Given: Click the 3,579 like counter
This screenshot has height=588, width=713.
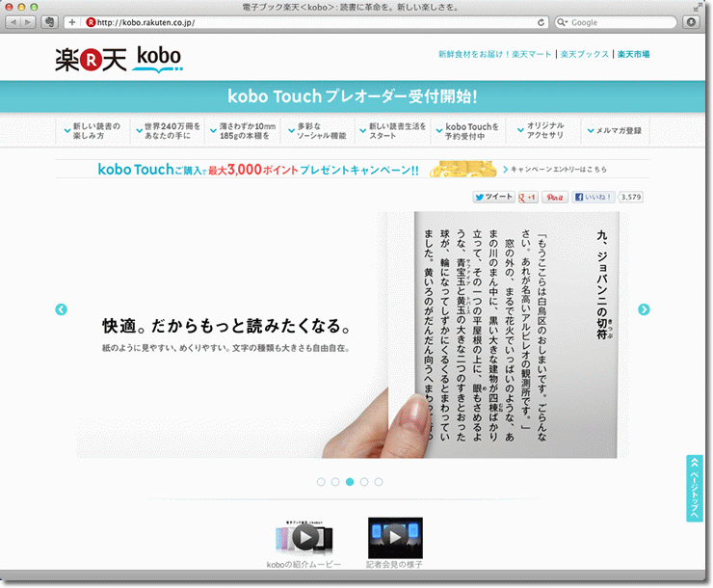Looking at the screenshot, I should point(631,197).
